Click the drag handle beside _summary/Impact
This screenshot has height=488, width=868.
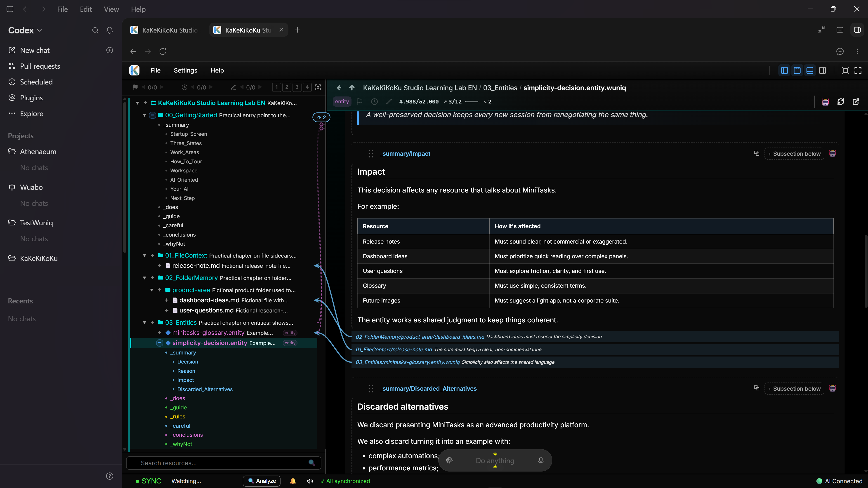point(371,154)
